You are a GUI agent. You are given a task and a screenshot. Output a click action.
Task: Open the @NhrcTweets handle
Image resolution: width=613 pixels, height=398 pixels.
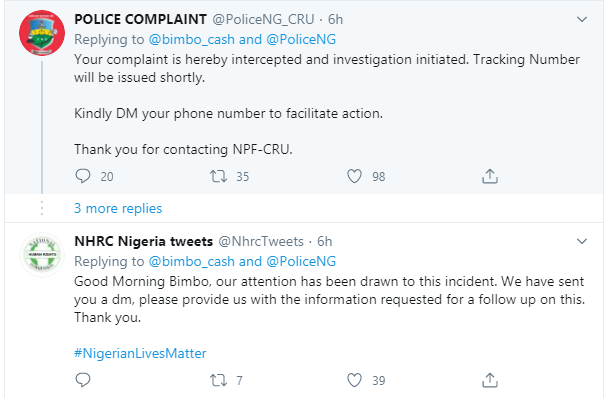tap(261, 241)
